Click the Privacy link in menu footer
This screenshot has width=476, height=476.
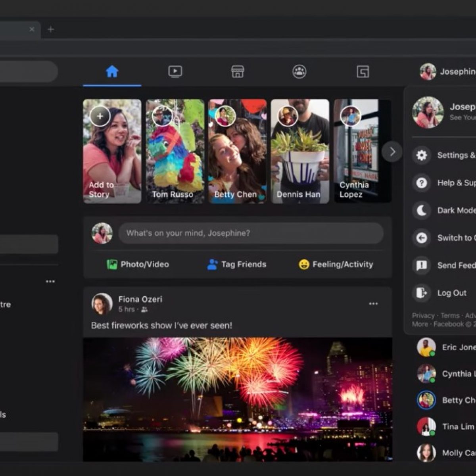coord(423,316)
